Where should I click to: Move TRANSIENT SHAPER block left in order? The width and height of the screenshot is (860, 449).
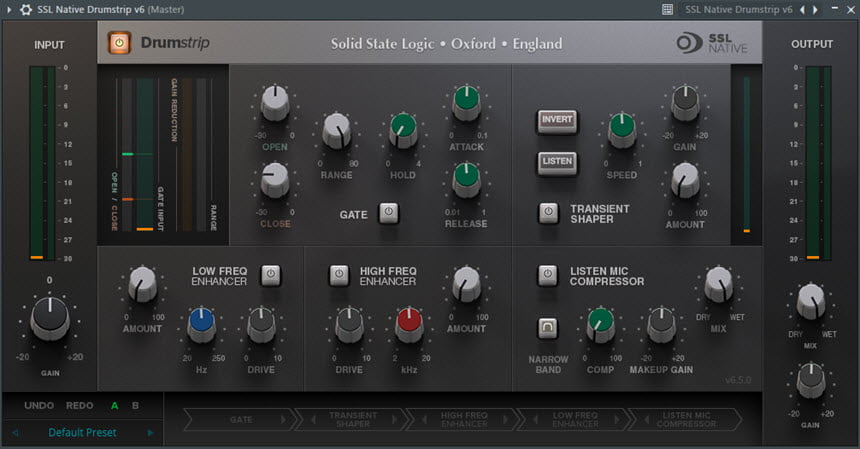click(313, 420)
